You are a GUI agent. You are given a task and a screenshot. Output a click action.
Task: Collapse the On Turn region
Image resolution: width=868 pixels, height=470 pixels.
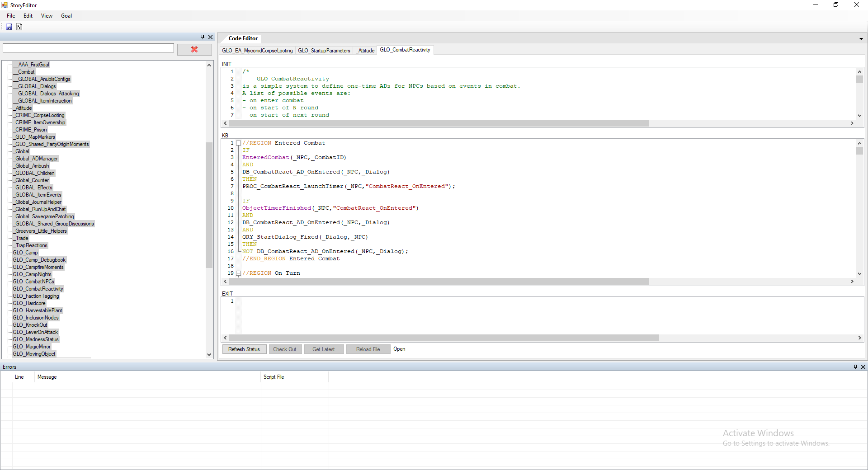tap(238, 273)
